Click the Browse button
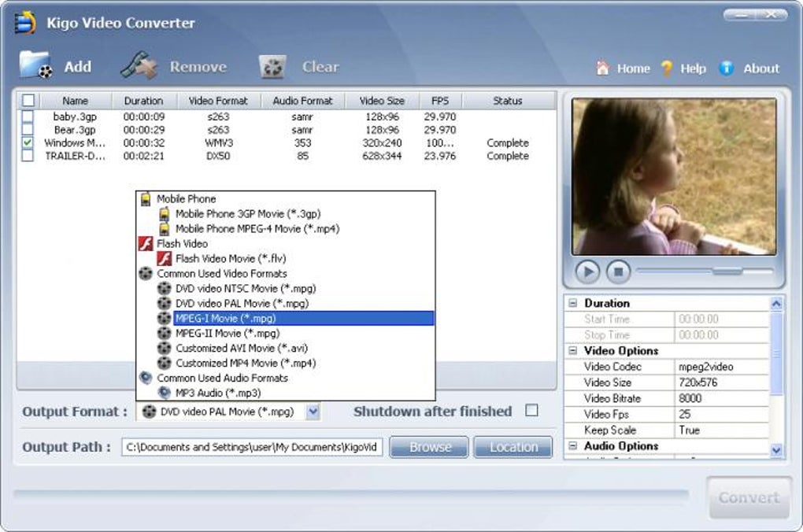This screenshot has height=532, width=803. 429,447
